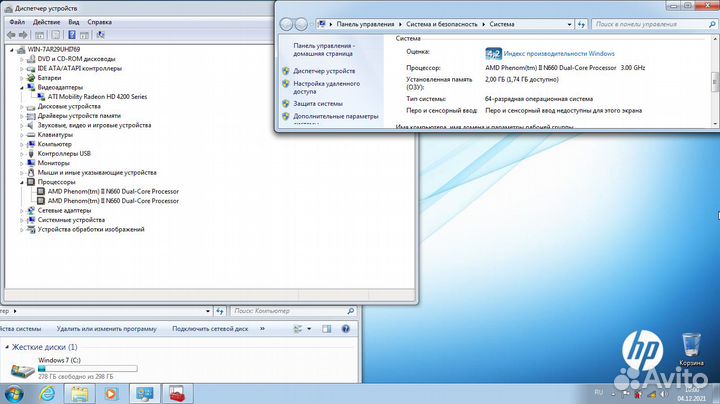Click the Batteries category icon in device tree

31,78
